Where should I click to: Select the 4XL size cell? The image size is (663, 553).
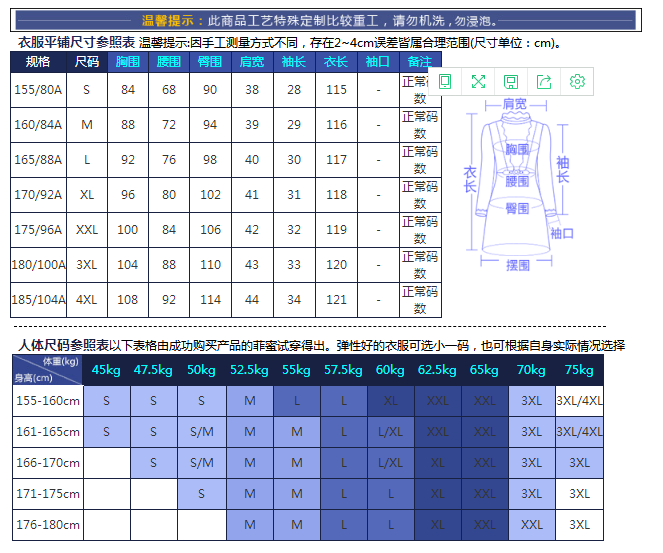point(87,299)
